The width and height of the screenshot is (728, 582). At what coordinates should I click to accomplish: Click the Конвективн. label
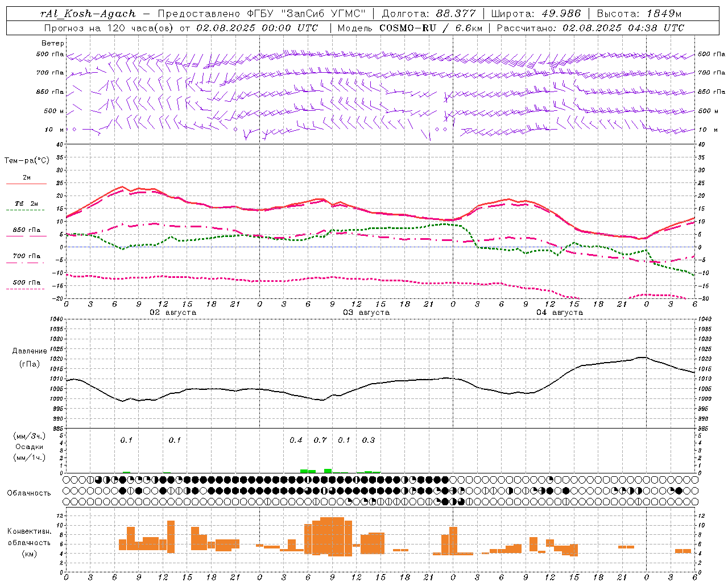pyautogui.click(x=29, y=531)
